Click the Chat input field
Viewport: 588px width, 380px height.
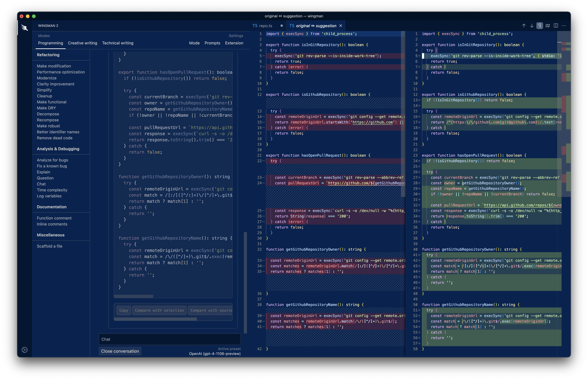(169, 339)
